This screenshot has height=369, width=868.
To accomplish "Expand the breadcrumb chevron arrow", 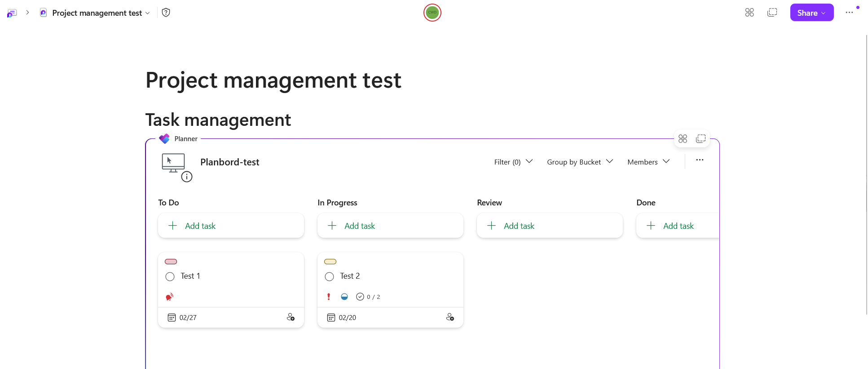I will coord(27,13).
